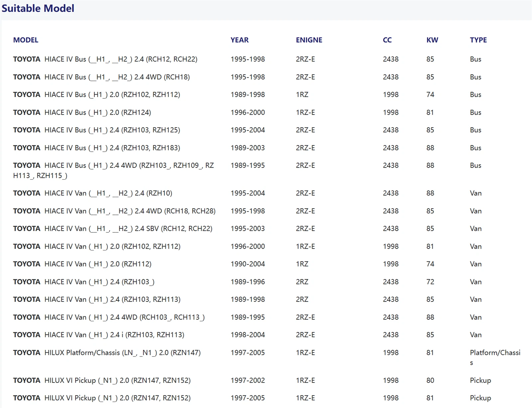Click year '1997-2002' in the HILUX Pickup row
532x408 pixels.
248,380
